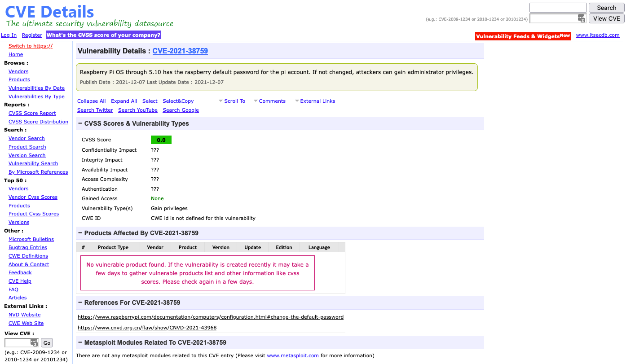The image size is (635, 364).
Task: Open the Register link
Action: click(x=32, y=35)
